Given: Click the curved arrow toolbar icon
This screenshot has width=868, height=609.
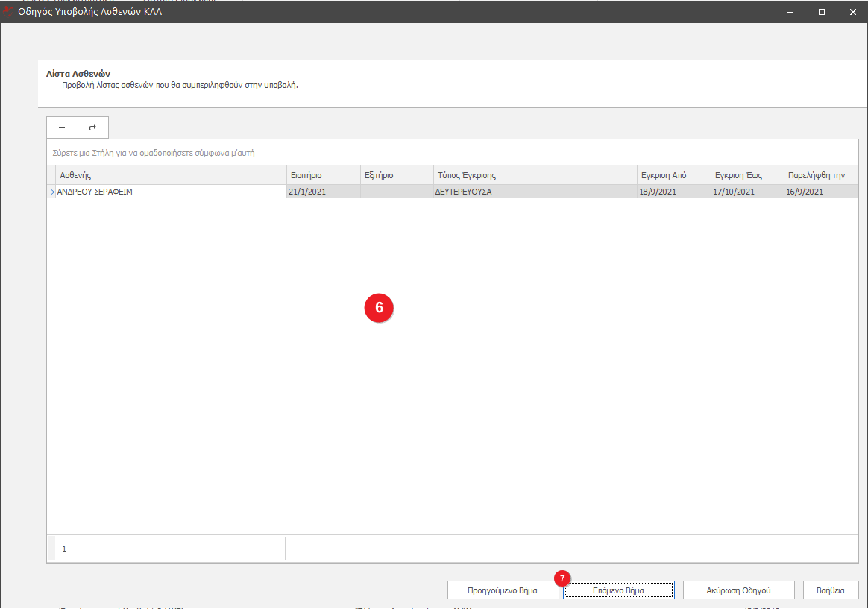Looking at the screenshot, I should tap(92, 127).
